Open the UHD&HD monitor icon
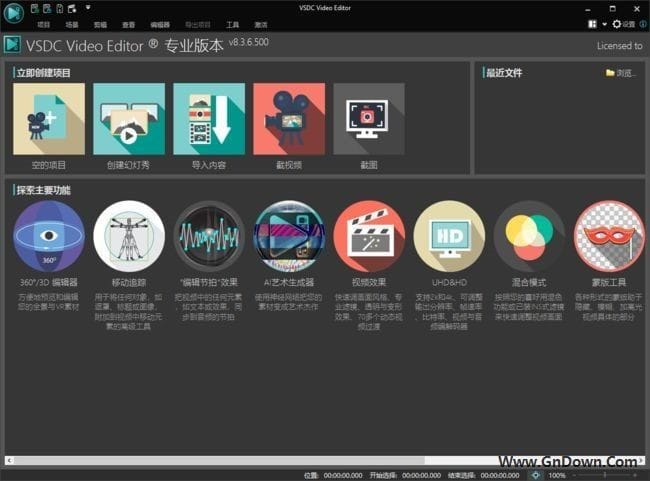 (449, 236)
